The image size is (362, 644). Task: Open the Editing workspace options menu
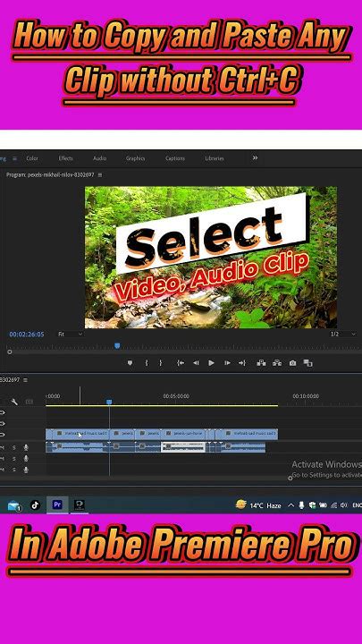(14, 158)
